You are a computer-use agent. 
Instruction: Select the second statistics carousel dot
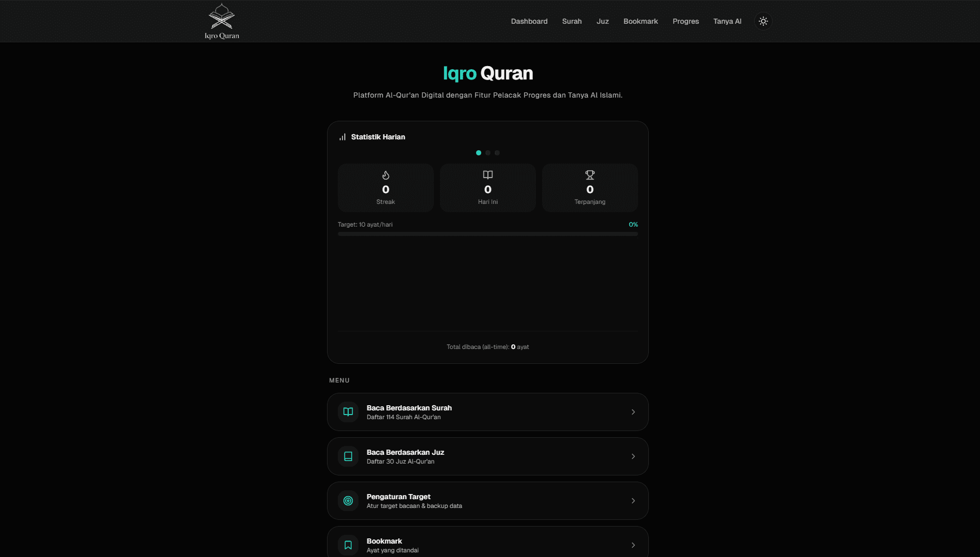(x=488, y=153)
